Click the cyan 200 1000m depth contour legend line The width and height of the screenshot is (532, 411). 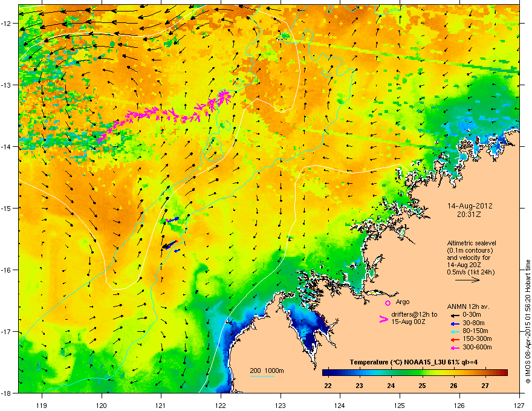(x=262, y=376)
